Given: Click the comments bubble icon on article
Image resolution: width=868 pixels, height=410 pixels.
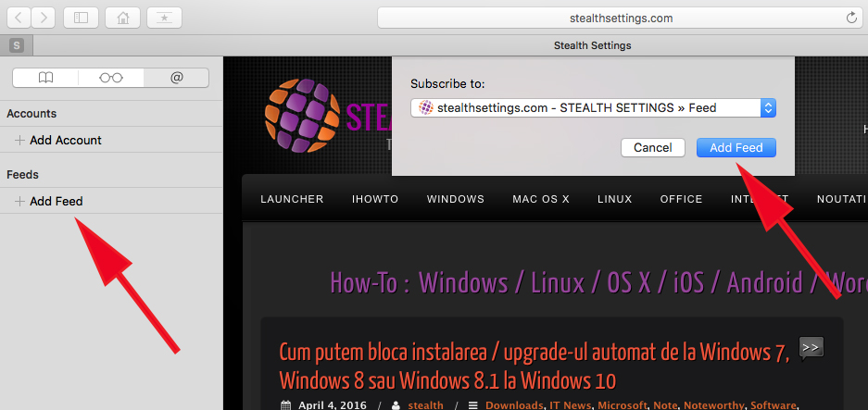Looking at the screenshot, I should (x=811, y=348).
